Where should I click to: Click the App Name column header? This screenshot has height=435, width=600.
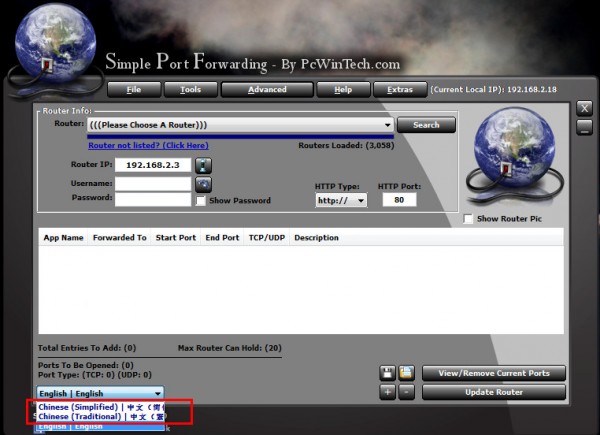tap(63, 238)
